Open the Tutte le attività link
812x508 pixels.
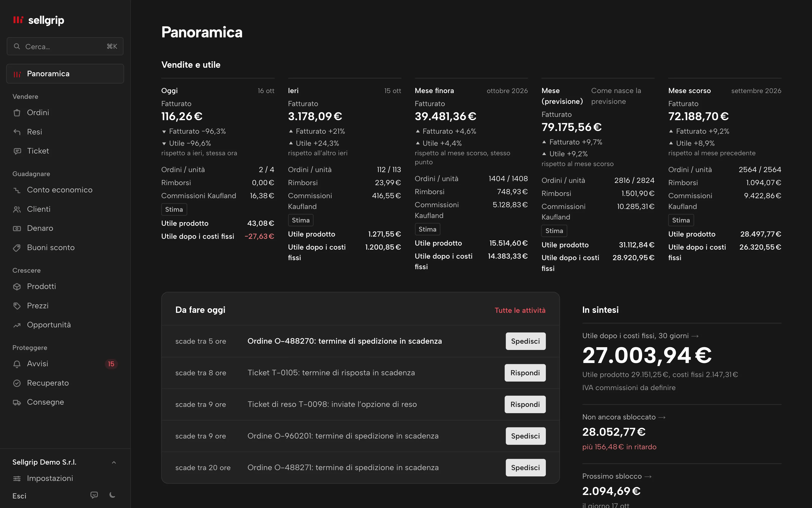pos(520,310)
